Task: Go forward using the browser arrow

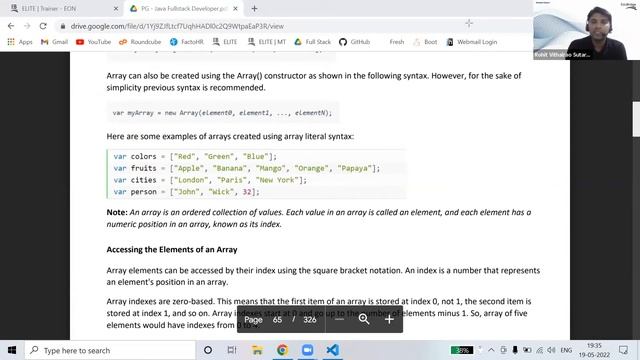Action: (x=27, y=26)
